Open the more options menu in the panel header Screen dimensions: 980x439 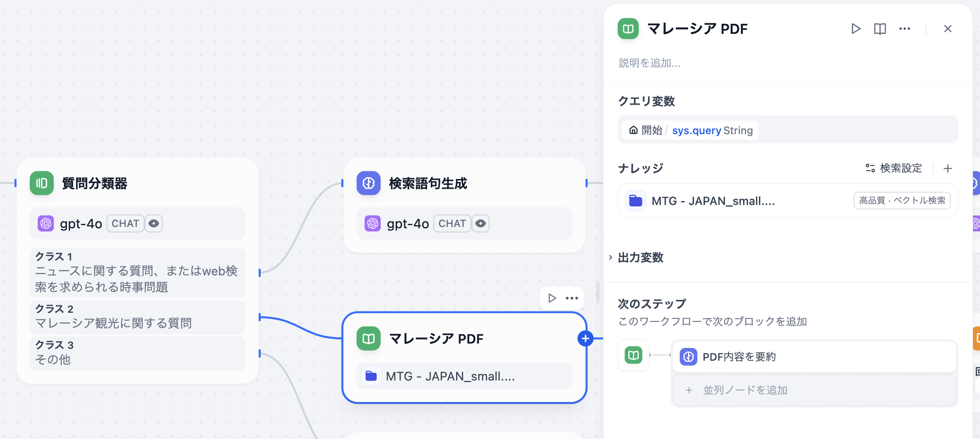[x=905, y=29]
